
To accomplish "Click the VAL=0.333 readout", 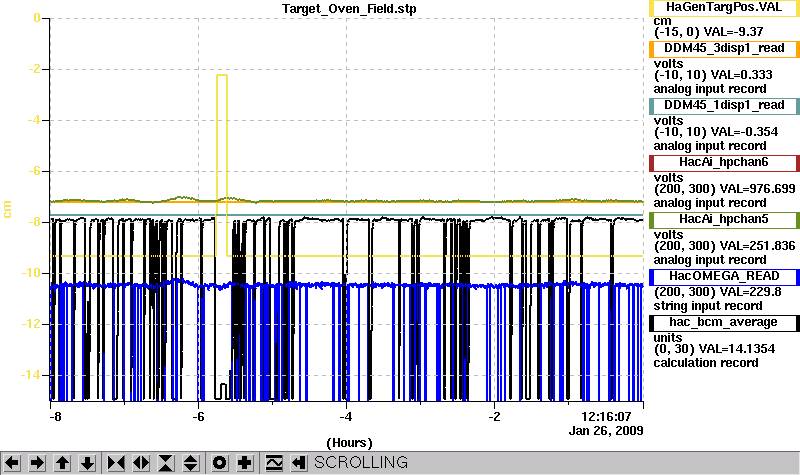I will tap(741, 75).
